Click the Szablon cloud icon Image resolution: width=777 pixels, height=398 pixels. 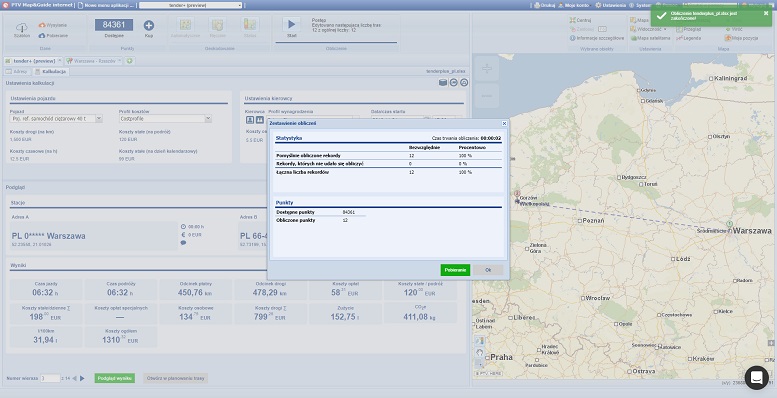(22, 27)
